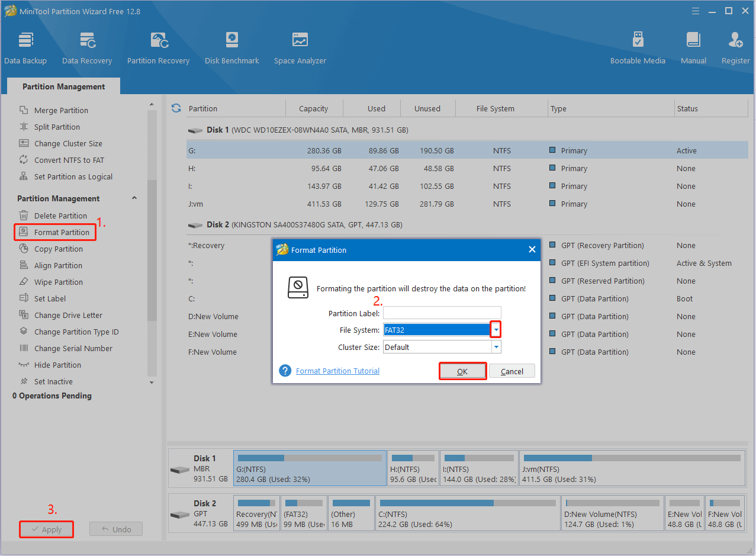The height and width of the screenshot is (556, 756).
Task: Select the G: partition row
Action: coord(467,150)
